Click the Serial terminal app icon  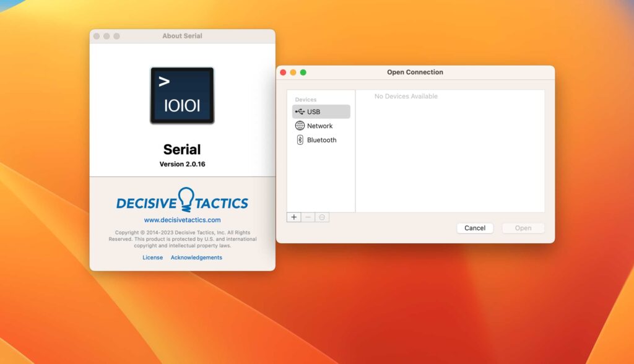[182, 94]
